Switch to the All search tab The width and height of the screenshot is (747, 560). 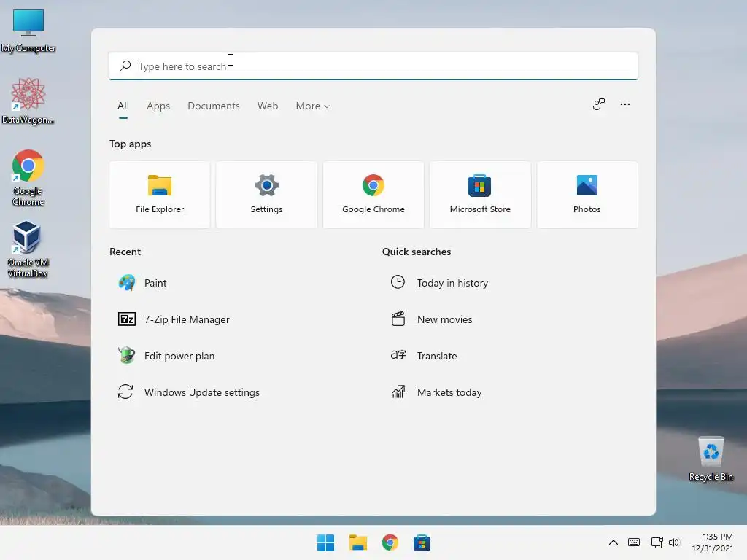click(123, 106)
